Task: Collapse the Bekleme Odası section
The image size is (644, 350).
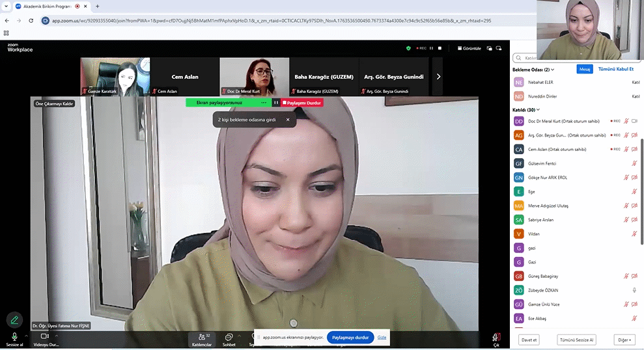Action: click(x=553, y=70)
